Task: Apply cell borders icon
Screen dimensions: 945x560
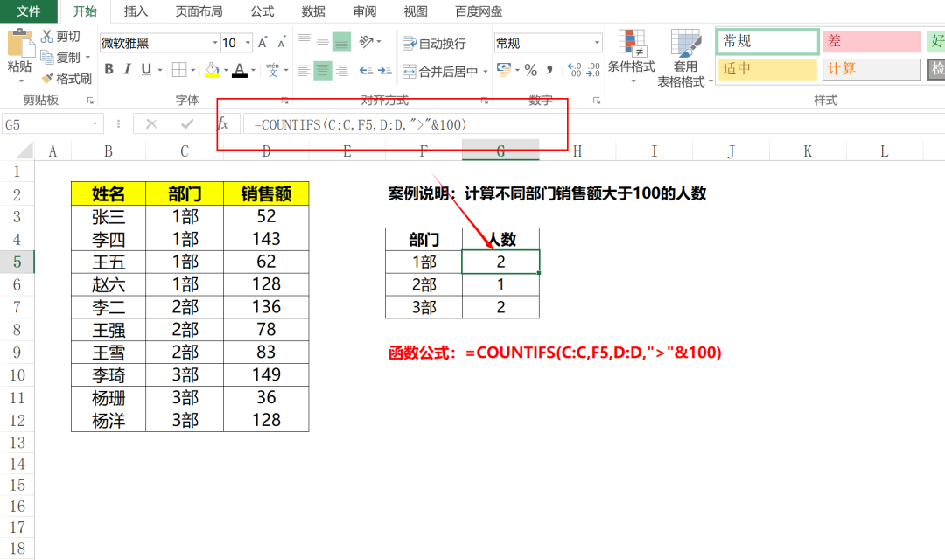Action: click(179, 70)
